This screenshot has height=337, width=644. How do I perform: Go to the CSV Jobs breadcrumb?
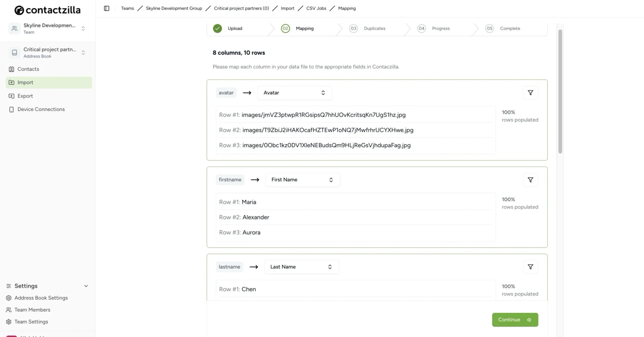[316, 8]
